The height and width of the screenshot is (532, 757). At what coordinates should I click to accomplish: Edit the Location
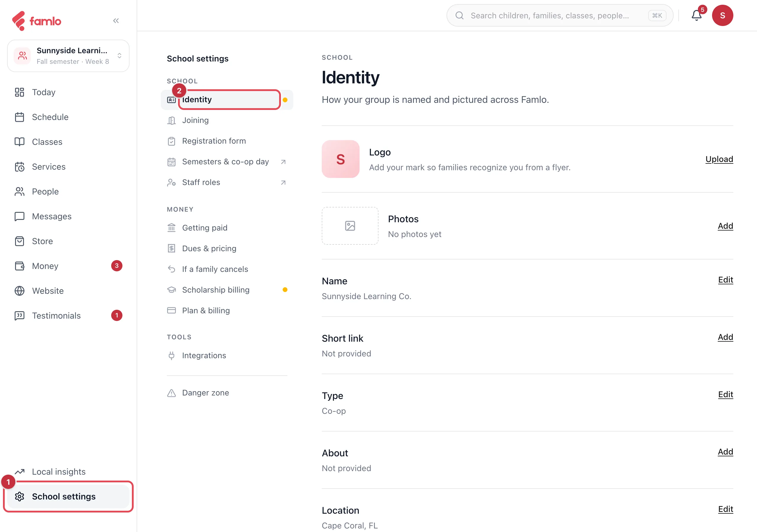pos(725,509)
